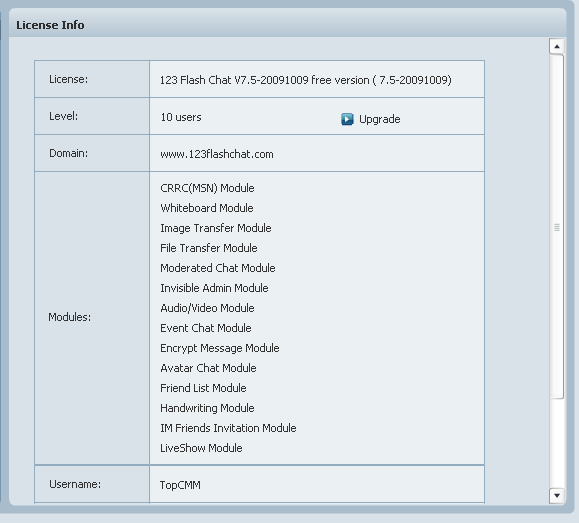The image size is (579, 523).
Task: Click the Invisible Admin Module text
Action: click(214, 288)
